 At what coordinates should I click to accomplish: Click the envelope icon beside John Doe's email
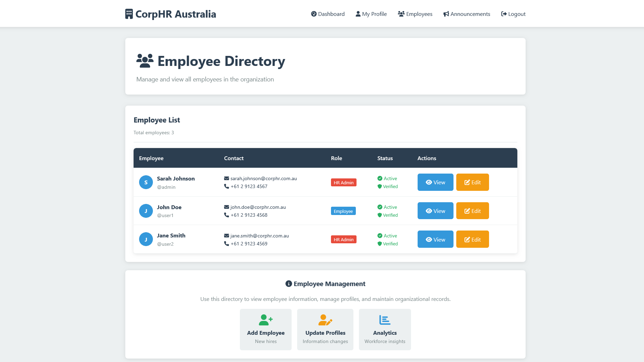[226, 207]
